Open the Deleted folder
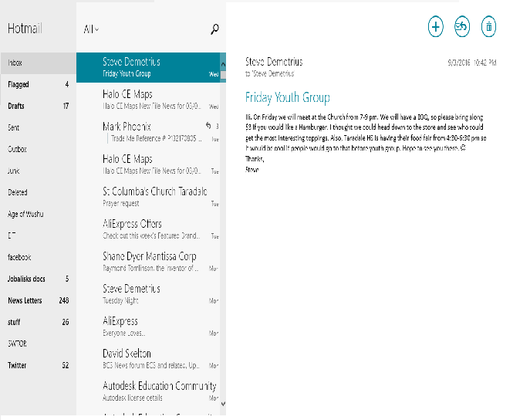 point(38,192)
